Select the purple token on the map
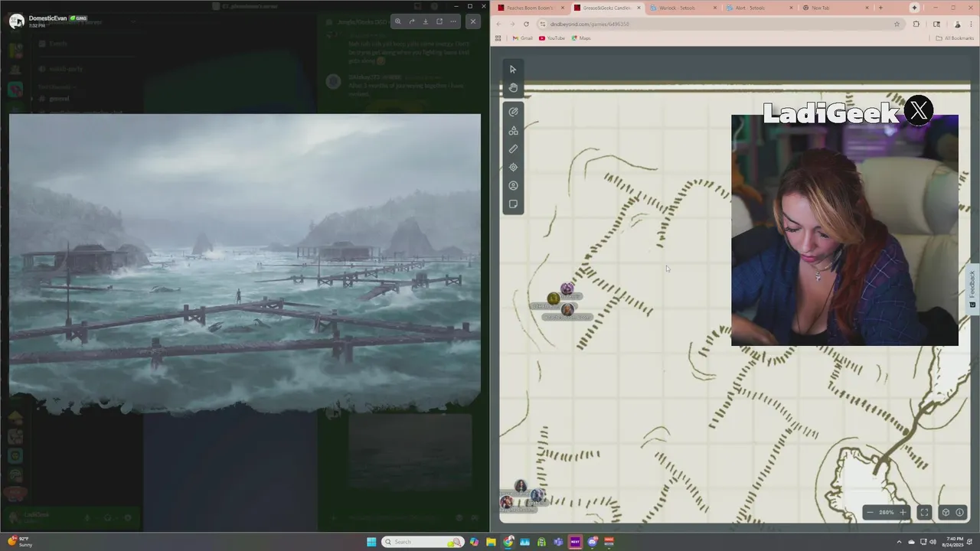Viewport: 980px width, 551px height. click(x=567, y=289)
